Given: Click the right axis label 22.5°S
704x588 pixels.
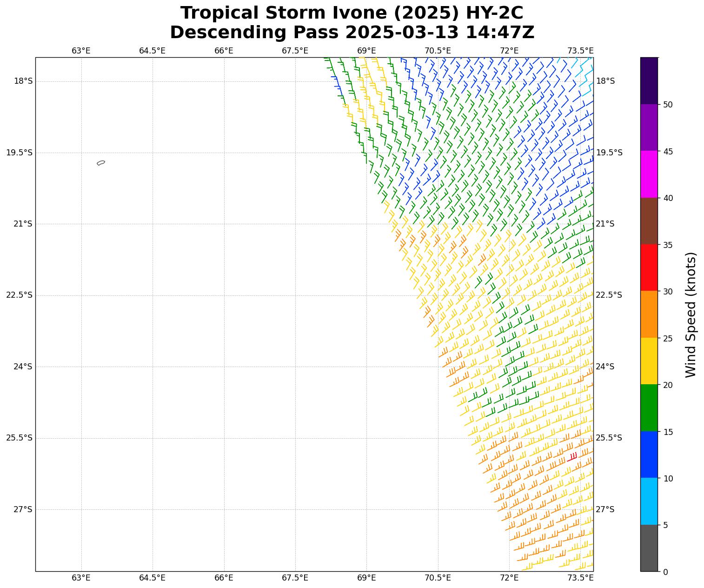Looking at the screenshot, I should point(609,295).
